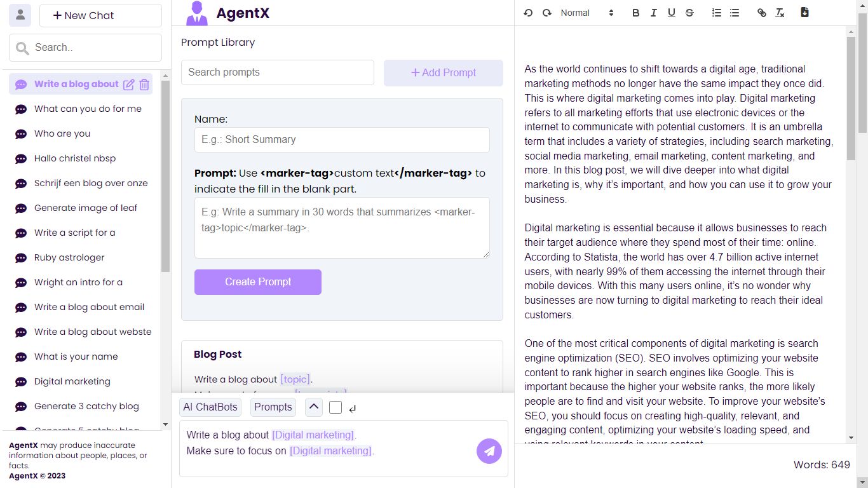The image size is (868, 488).
Task: Clear text formatting with the Tx icon
Action: click(x=780, y=12)
